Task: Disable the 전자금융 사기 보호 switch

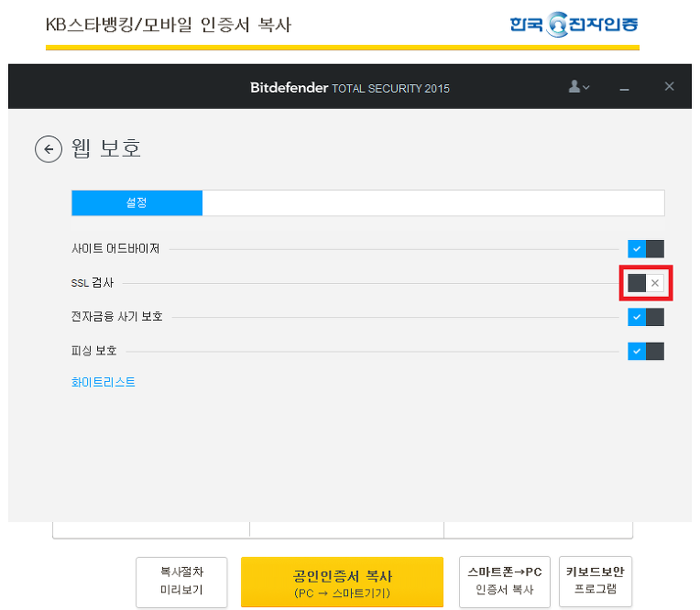Action: (x=646, y=317)
